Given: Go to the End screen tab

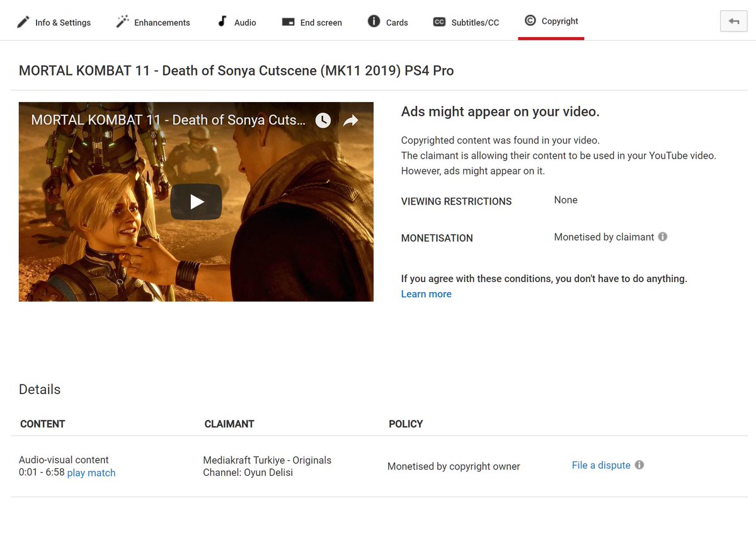Looking at the screenshot, I should [312, 22].
